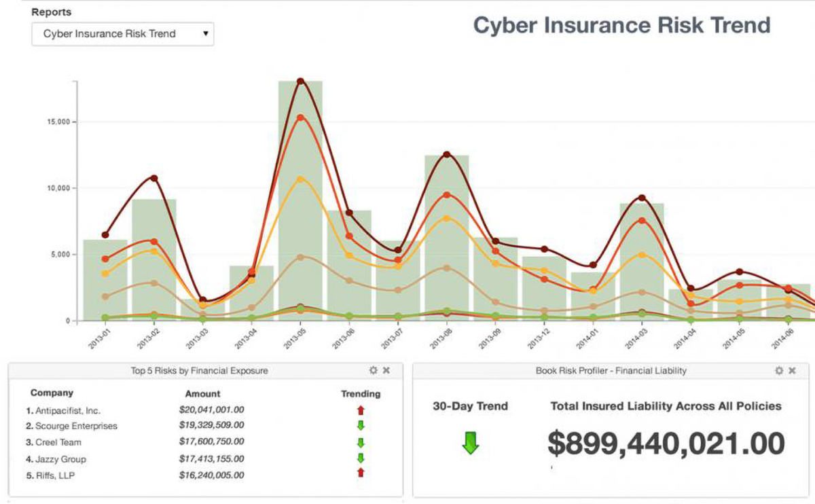Click the trend arrow next to Creel Team

pos(361,442)
